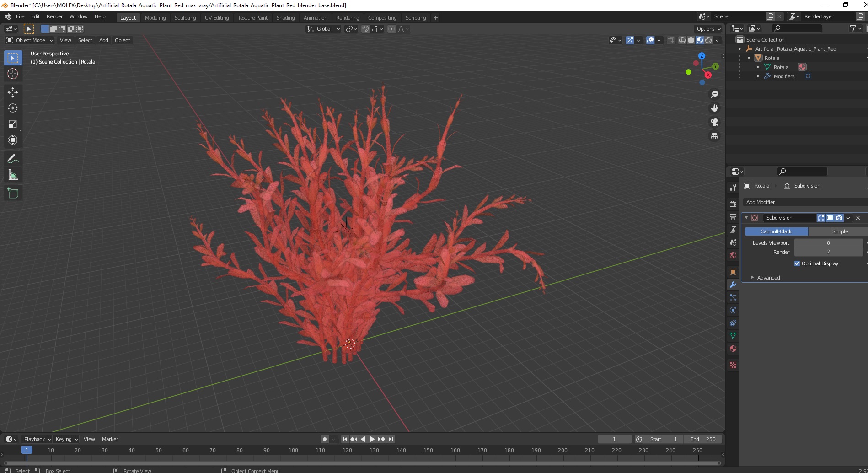868x473 pixels.
Task: Select the Scale tool
Action: (x=13, y=124)
